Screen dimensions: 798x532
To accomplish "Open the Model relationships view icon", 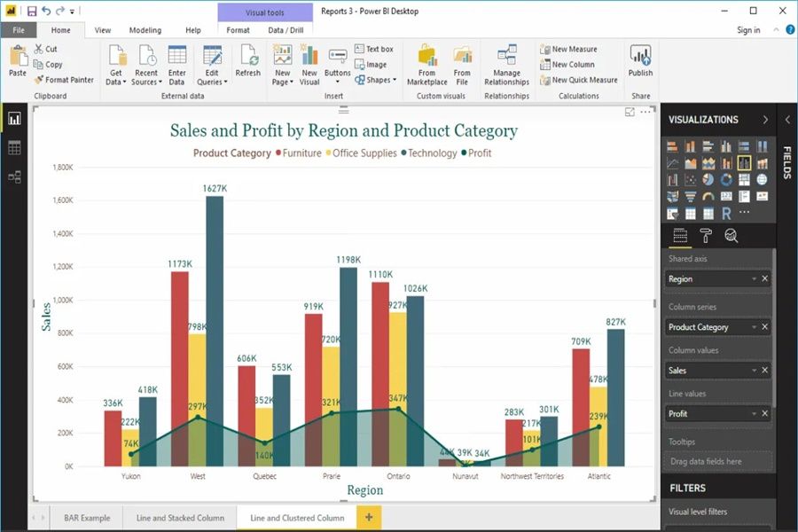I will pyautogui.click(x=14, y=176).
